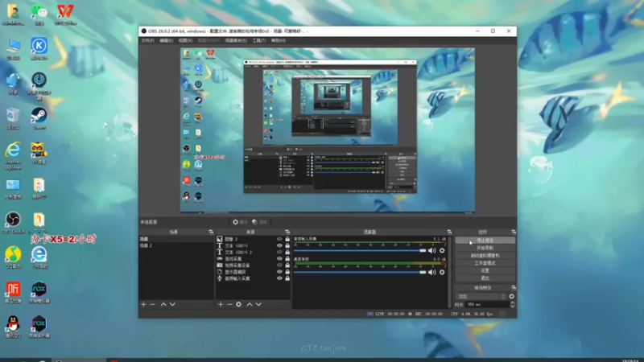Open the 编辑(E) menu

(166, 41)
